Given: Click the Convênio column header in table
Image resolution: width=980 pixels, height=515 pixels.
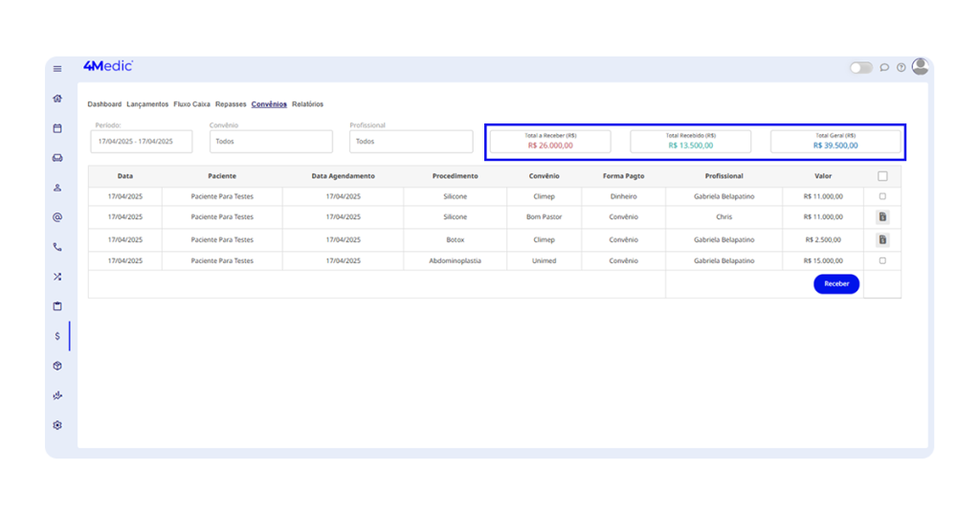Looking at the screenshot, I should (544, 176).
